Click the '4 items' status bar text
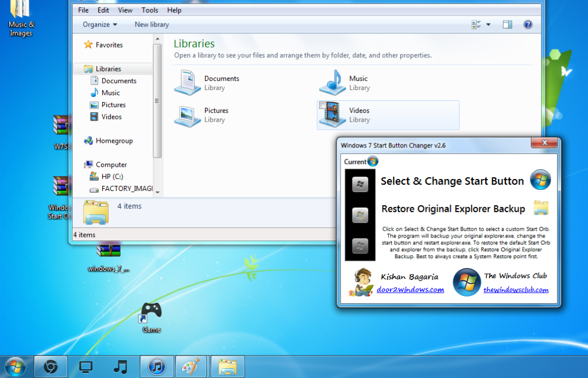The height and width of the screenshot is (378, 588). [x=84, y=235]
